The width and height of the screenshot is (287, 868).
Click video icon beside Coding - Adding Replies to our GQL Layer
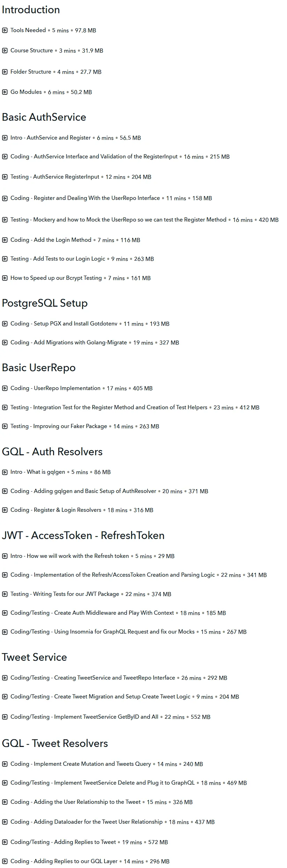pyautogui.click(x=5, y=861)
